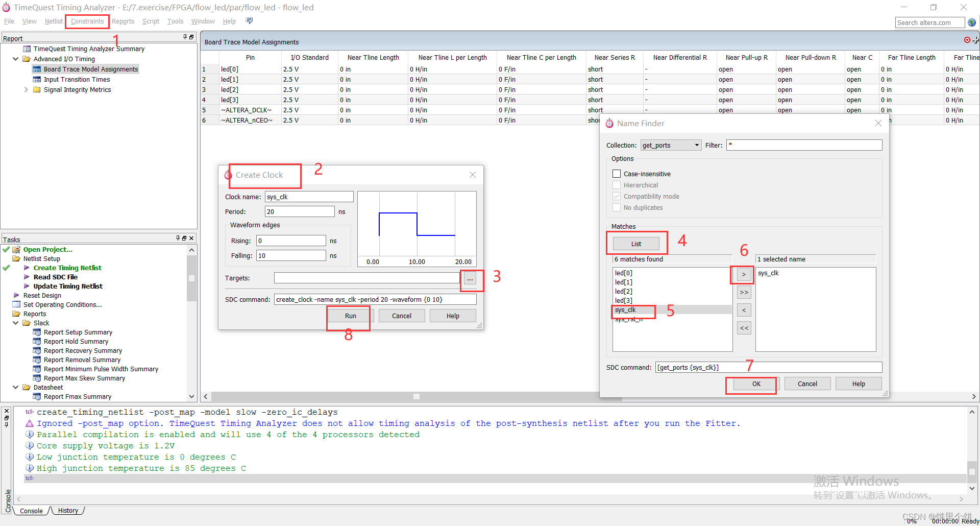The height and width of the screenshot is (526, 980).
Task: Close the Tasks panel
Action: 191,238
